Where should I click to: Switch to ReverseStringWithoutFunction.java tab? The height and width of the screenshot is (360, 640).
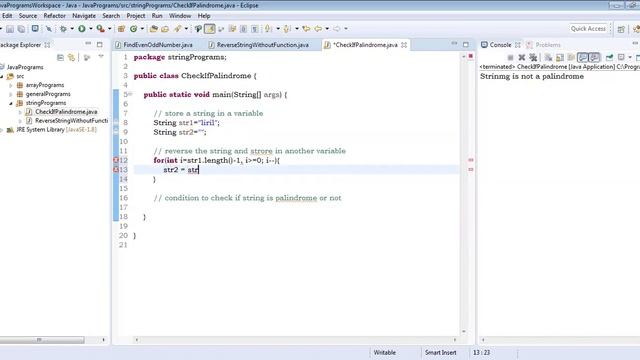tap(258, 45)
